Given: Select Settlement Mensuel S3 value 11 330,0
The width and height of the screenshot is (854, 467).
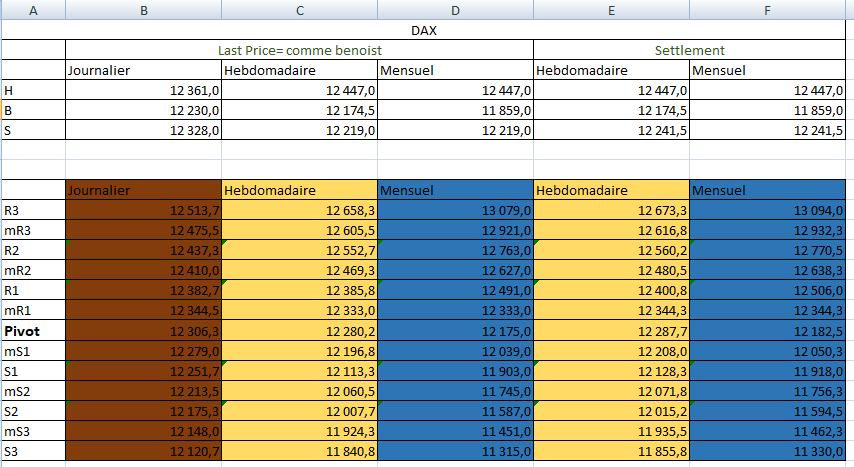Looking at the screenshot, I should [767, 451].
